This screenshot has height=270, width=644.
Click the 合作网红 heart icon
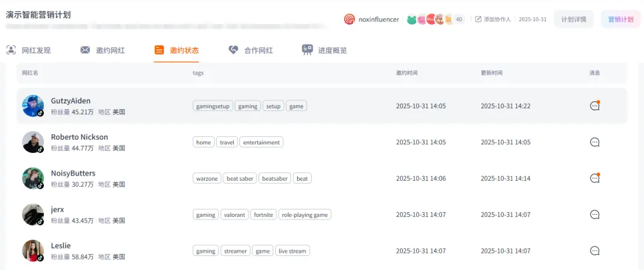(x=233, y=50)
